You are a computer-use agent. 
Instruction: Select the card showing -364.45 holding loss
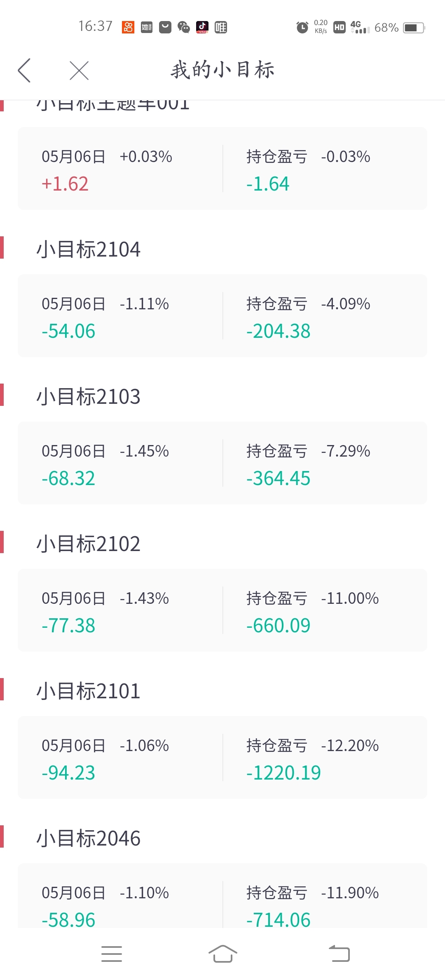point(222,463)
